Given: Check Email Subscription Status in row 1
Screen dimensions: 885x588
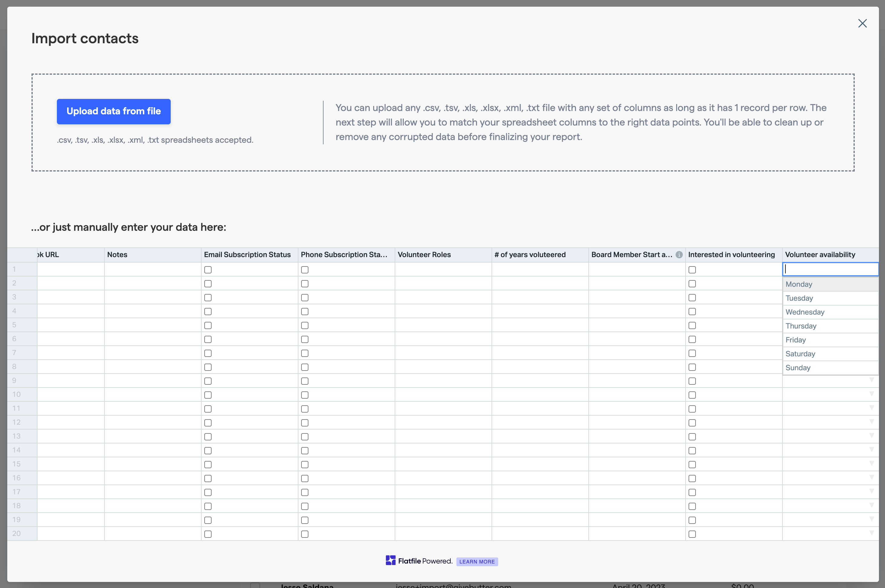Looking at the screenshot, I should (208, 269).
